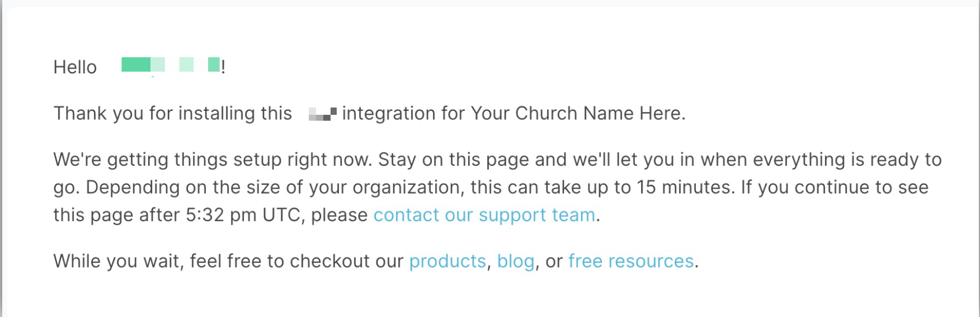Viewport: 980px width, 317px height.
Task: Click the redacted user name after Hello
Action: coord(170,66)
